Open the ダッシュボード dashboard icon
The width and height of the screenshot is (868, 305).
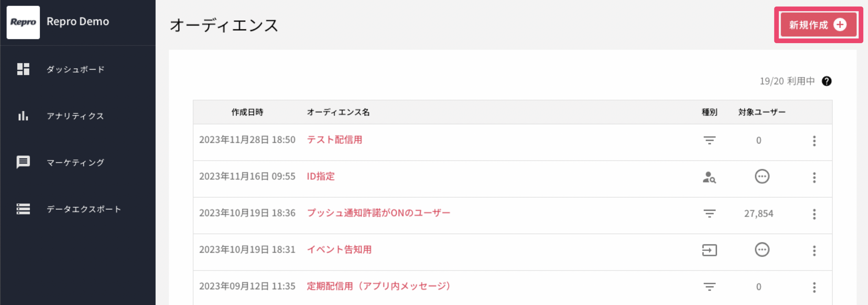point(23,69)
